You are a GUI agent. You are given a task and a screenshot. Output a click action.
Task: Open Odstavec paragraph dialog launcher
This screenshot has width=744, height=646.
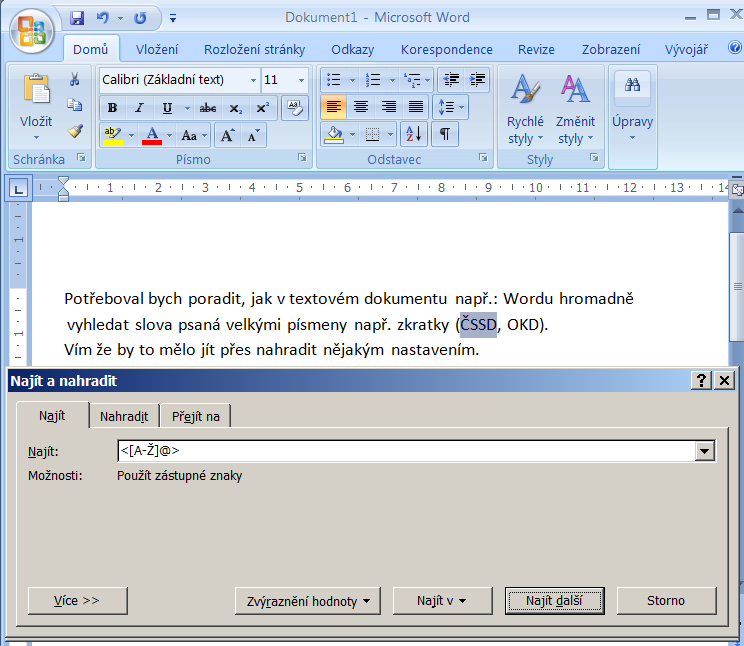point(483,158)
